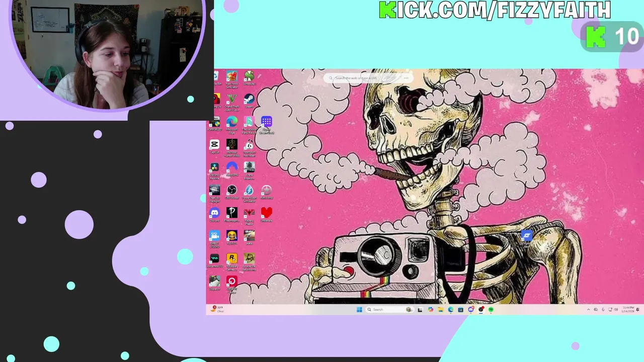Open Copilot from the taskbar
This screenshot has height=362, width=644.
point(431,310)
